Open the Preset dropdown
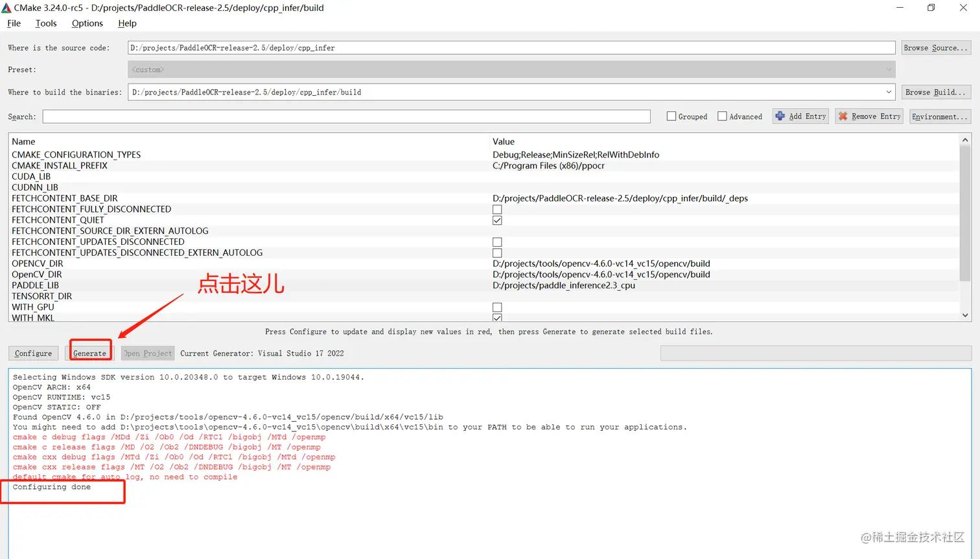The height and width of the screenshot is (559, 980). click(x=511, y=69)
